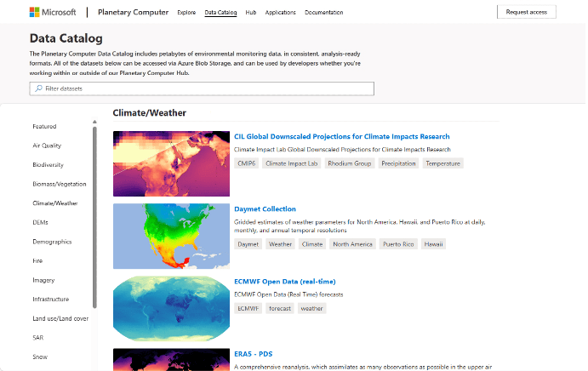Switch to the Hub navigation tab
588x371 pixels.
pos(251,13)
